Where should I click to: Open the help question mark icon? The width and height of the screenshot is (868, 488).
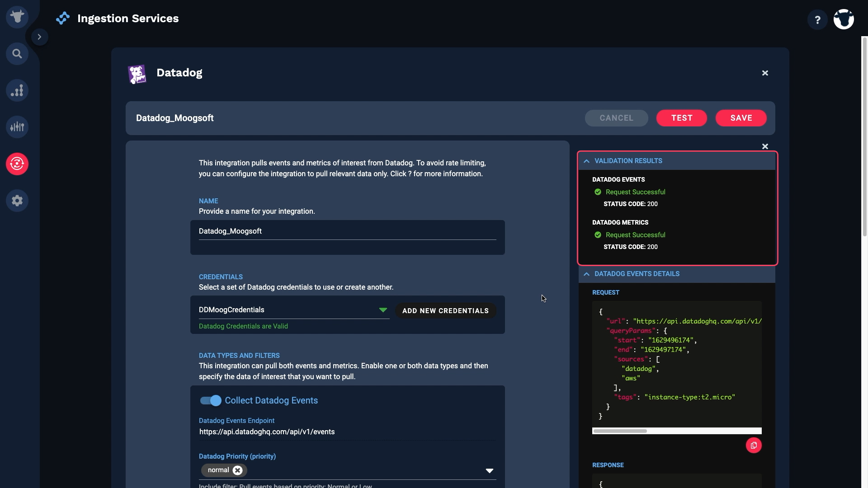(x=817, y=20)
